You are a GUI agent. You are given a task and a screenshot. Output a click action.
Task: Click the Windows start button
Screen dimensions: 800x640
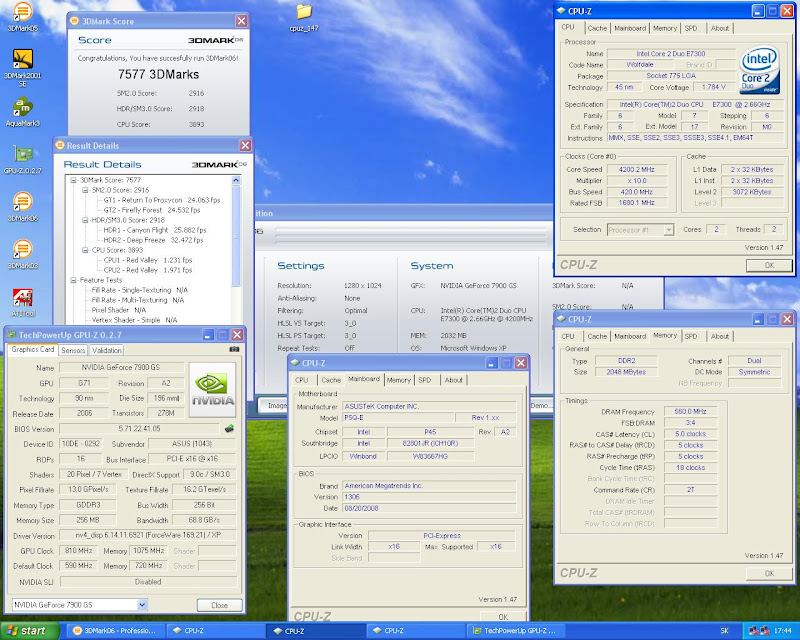click(x=26, y=631)
